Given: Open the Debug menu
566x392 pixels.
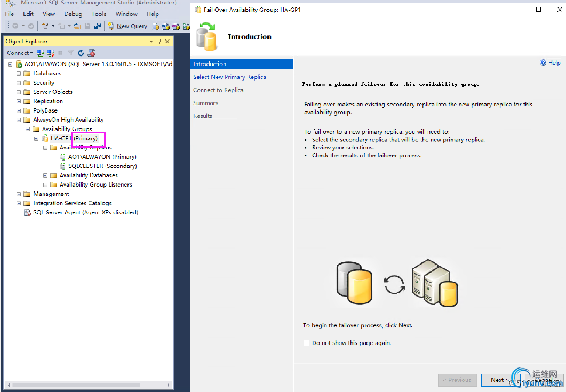Looking at the screenshot, I should click(73, 14).
